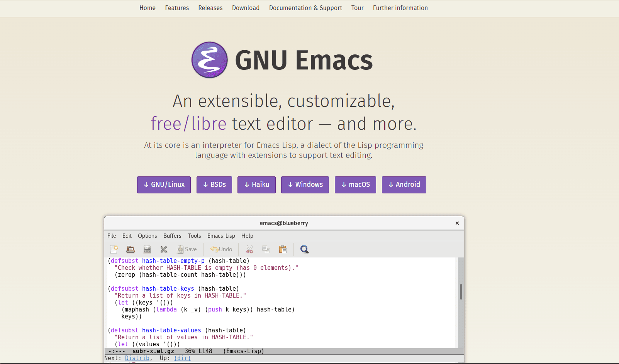619x364 pixels.
Task: Open the Buffers menu in Emacs
Action: point(172,236)
